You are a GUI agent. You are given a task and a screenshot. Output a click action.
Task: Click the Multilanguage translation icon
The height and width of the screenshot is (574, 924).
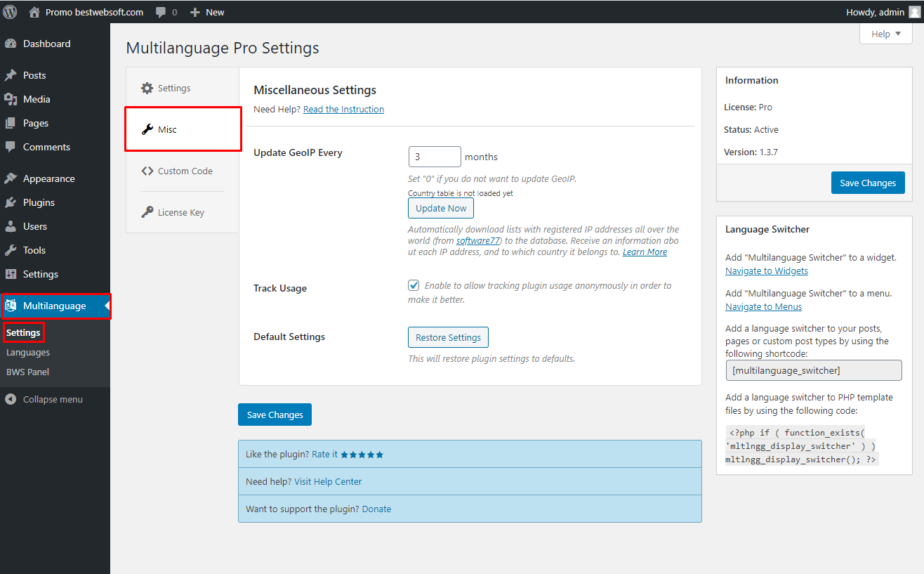(11, 306)
